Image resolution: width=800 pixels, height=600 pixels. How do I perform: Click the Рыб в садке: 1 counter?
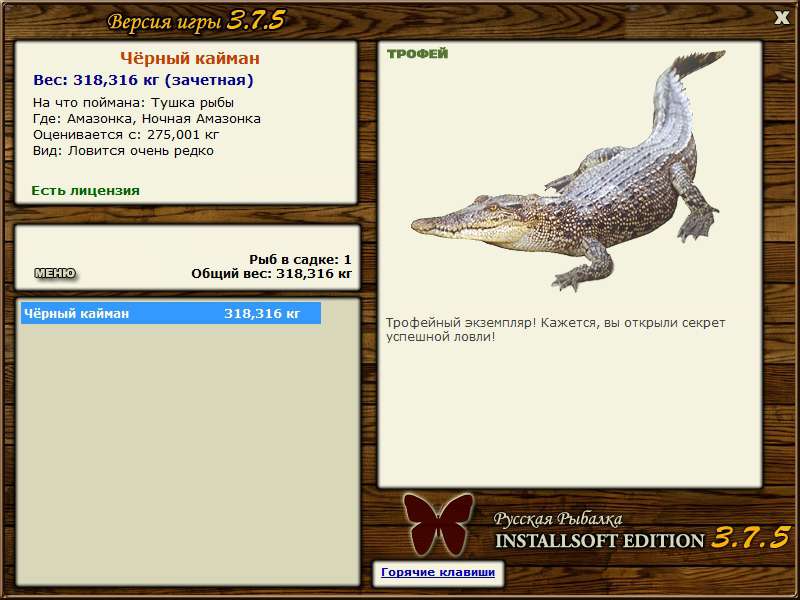[x=301, y=260]
